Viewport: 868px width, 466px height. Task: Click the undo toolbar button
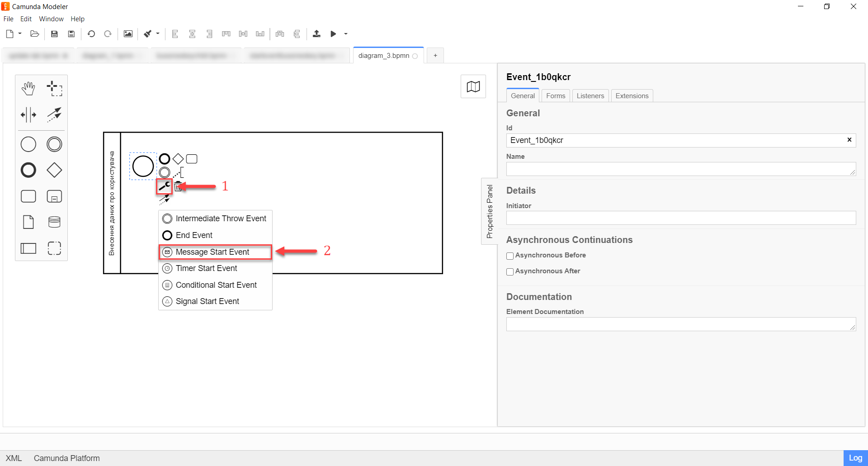[91, 34]
